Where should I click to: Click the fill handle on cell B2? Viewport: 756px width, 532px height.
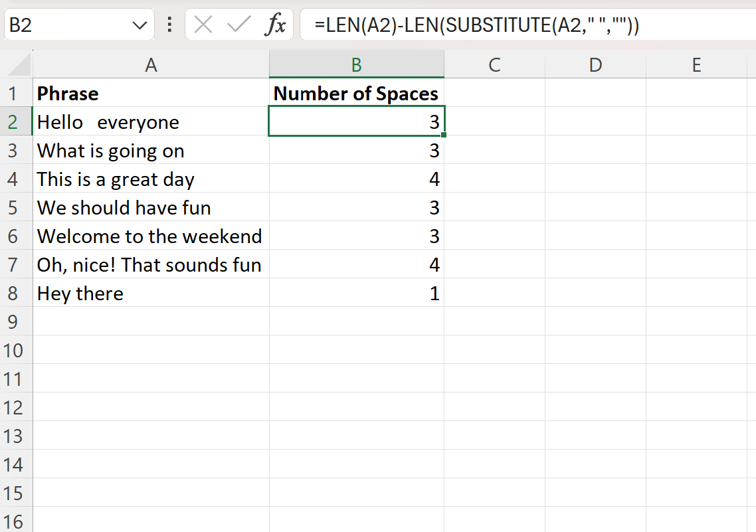[x=444, y=135]
